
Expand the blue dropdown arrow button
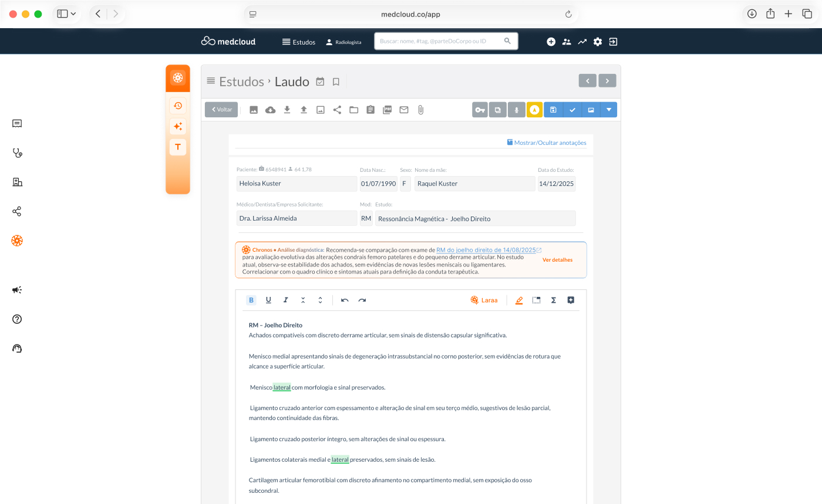pos(609,110)
